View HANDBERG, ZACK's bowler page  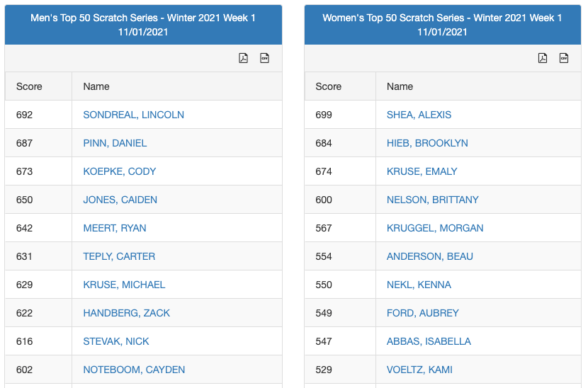coord(126,313)
